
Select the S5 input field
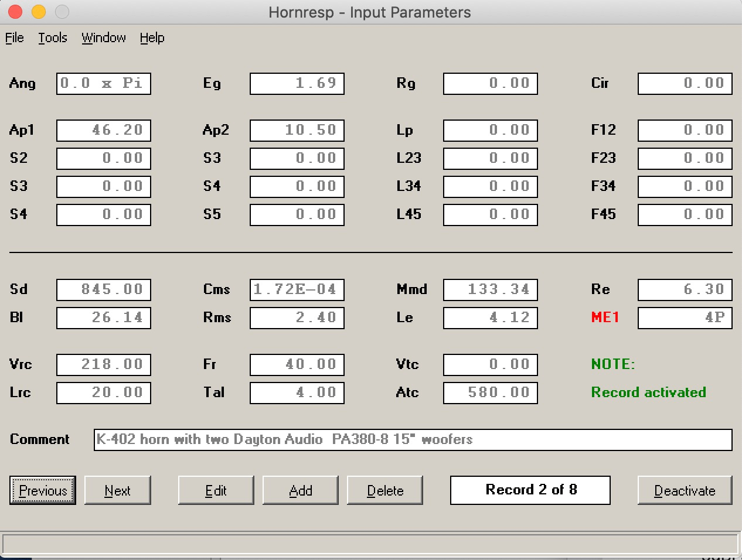[297, 214]
